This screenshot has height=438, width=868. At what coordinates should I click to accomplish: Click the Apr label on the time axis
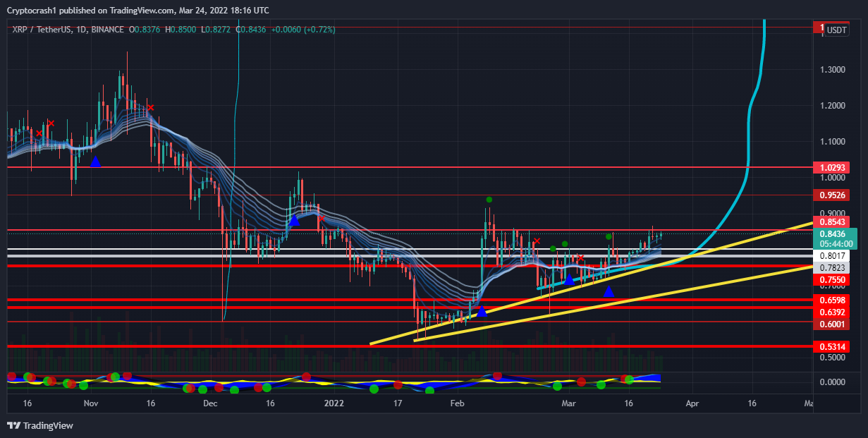click(692, 404)
